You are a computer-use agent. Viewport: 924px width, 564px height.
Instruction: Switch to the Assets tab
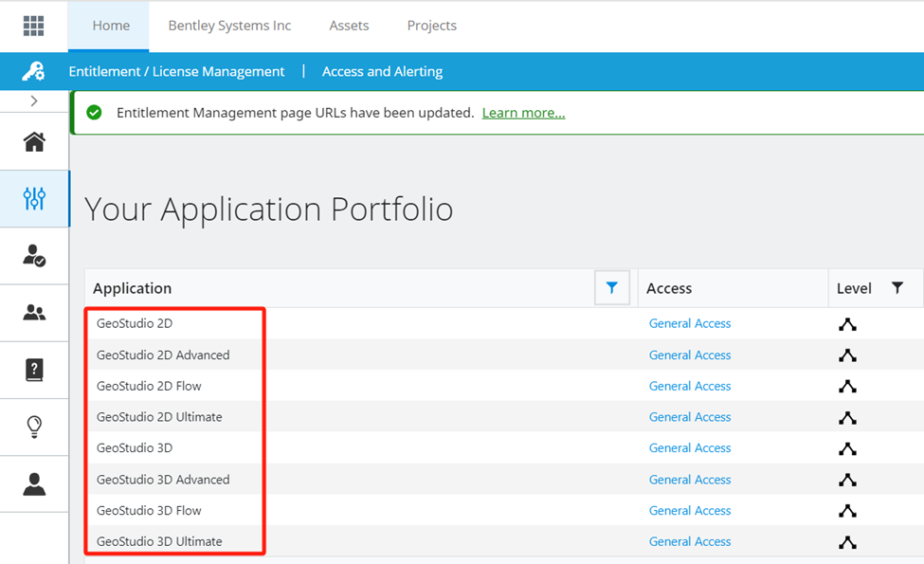pos(349,26)
